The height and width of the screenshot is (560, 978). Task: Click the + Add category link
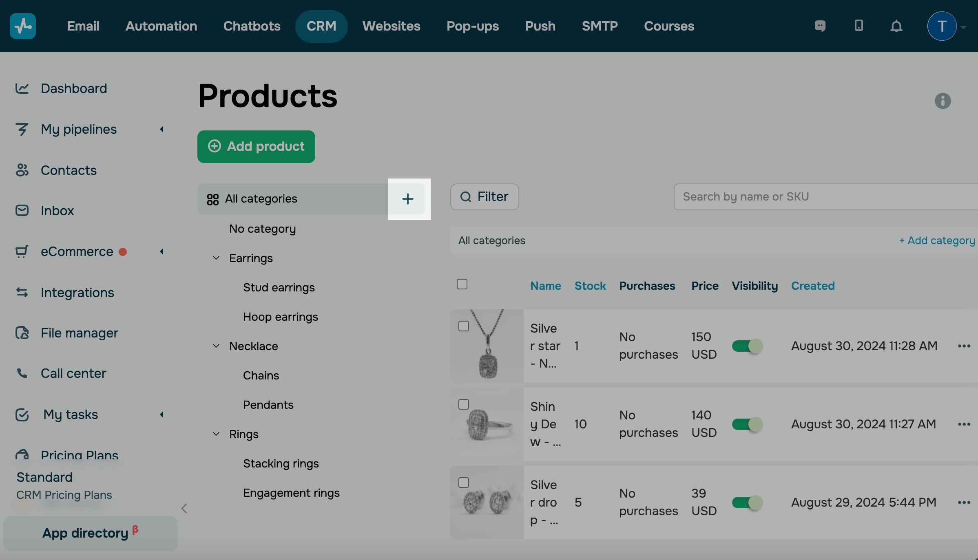937,240
